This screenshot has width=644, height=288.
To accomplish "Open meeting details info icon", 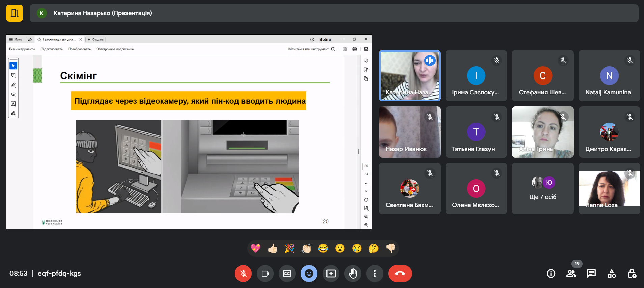I will pyautogui.click(x=551, y=274).
